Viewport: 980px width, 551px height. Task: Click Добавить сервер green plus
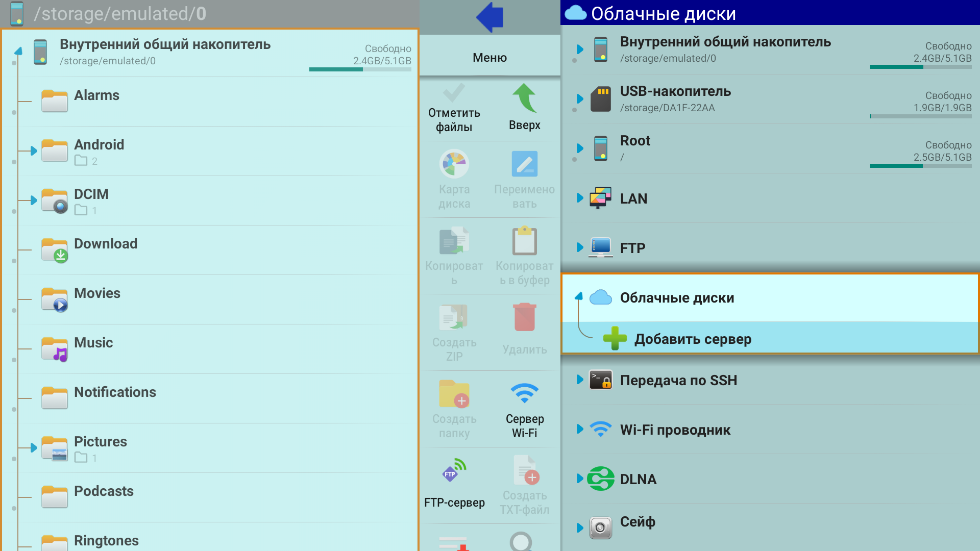coord(615,338)
